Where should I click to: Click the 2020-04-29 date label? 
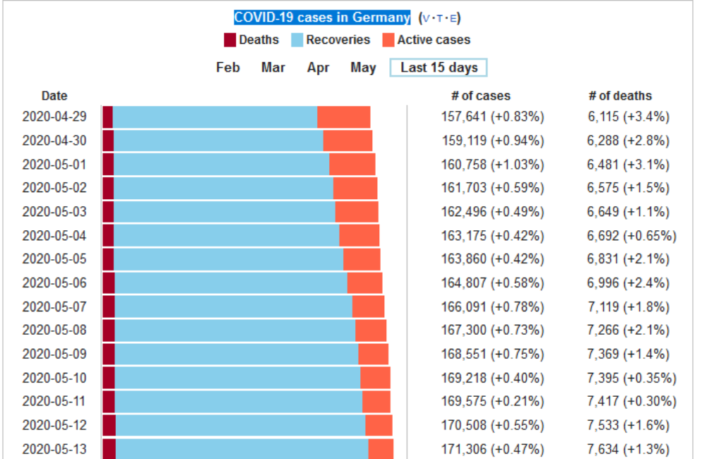click(55, 117)
